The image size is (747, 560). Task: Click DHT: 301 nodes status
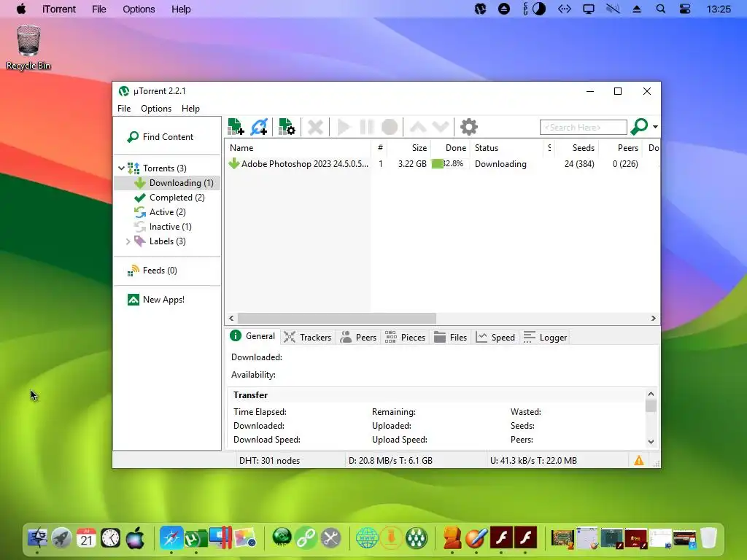click(269, 461)
